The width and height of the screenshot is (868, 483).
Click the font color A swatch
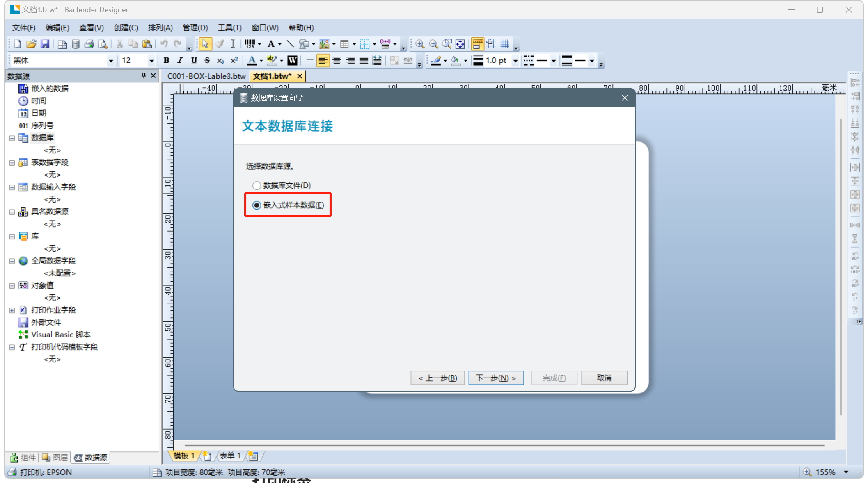pos(252,61)
